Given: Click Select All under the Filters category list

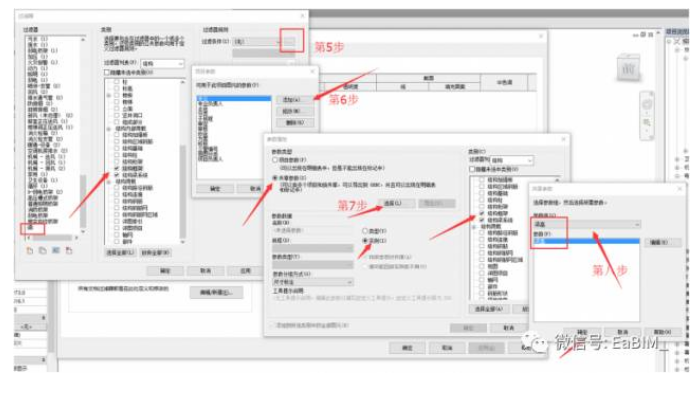Looking at the screenshot, I should 120,252.
